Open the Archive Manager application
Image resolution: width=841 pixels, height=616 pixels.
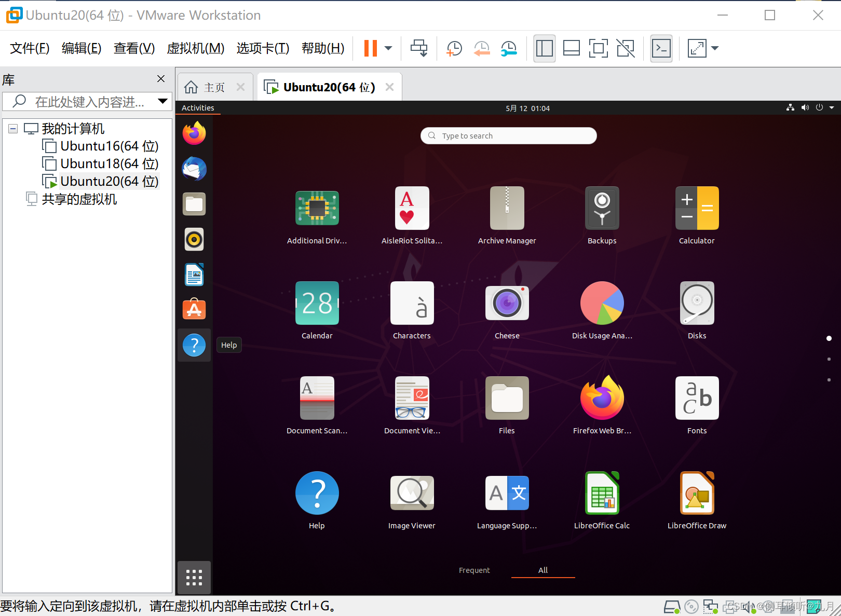pos(507,208)
